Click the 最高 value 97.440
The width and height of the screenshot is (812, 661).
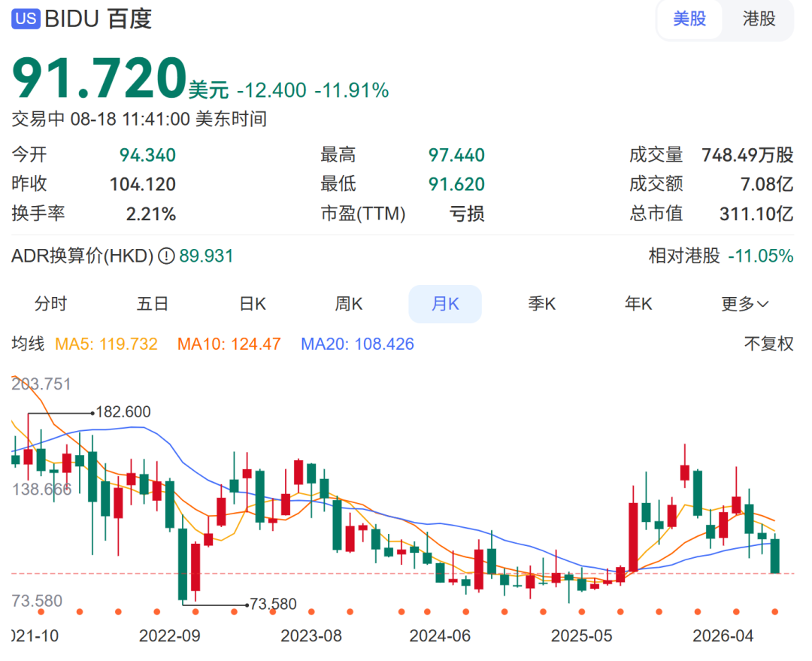pos(456,155)
